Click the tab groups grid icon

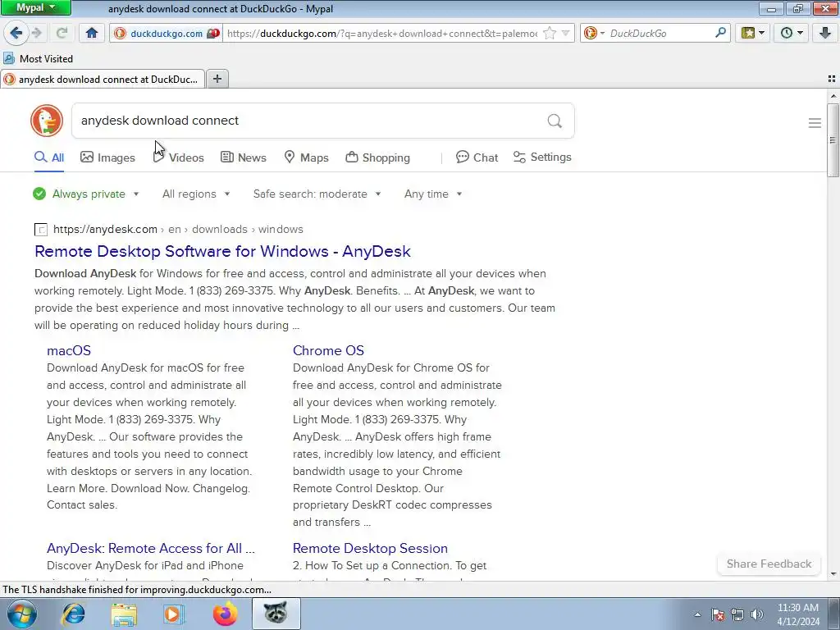tap(832, 79)
